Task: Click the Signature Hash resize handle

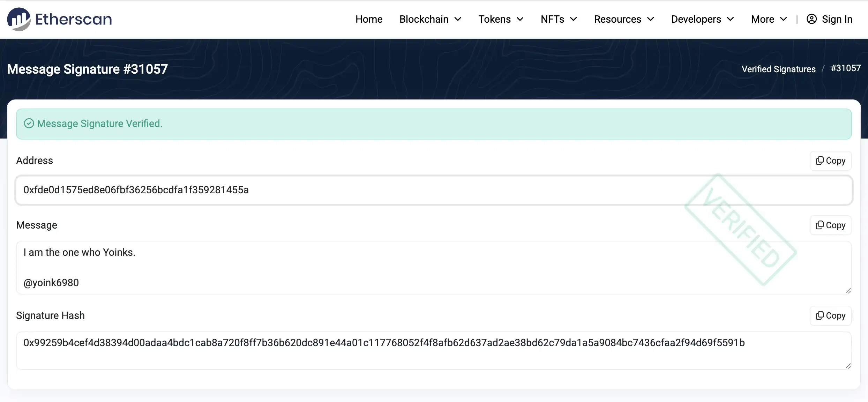Action: coord(848,366)
